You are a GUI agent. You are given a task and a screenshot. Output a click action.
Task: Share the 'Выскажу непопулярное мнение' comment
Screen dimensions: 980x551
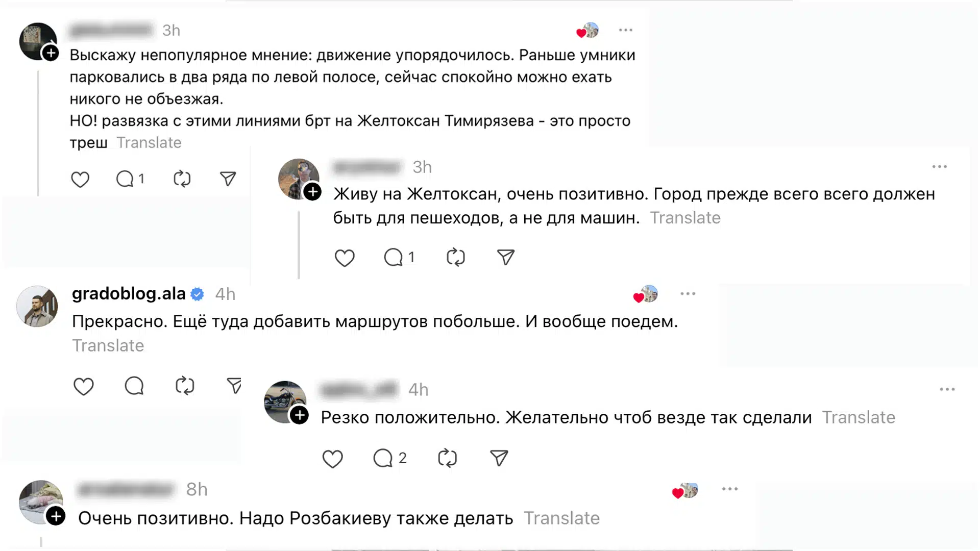[x=228, y=179]
